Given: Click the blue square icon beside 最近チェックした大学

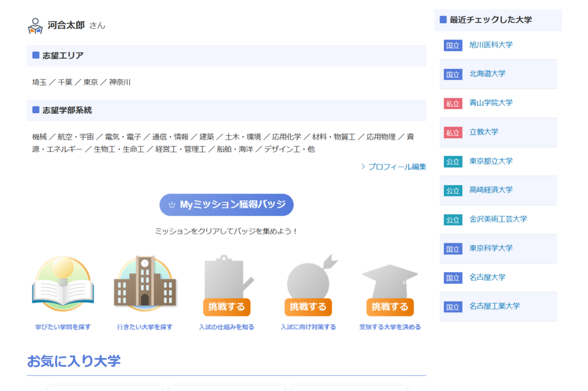Looking at the screenshot, I should (442, 20).
